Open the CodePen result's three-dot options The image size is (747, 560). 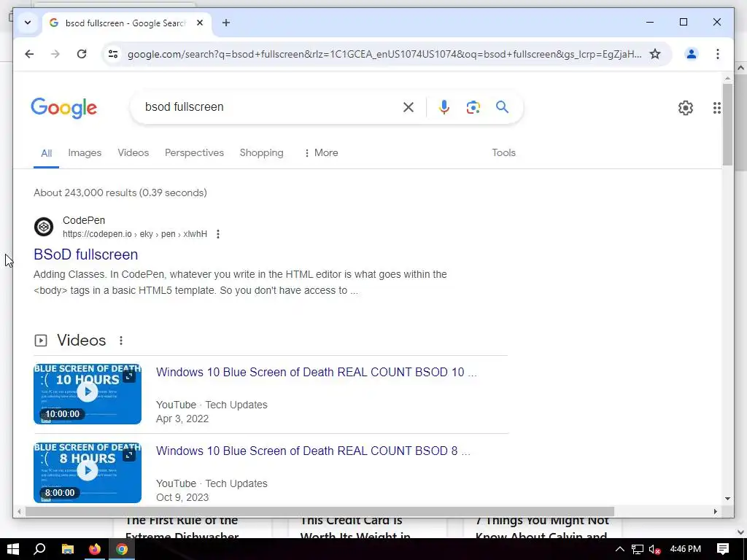click(x=217, y=234)
